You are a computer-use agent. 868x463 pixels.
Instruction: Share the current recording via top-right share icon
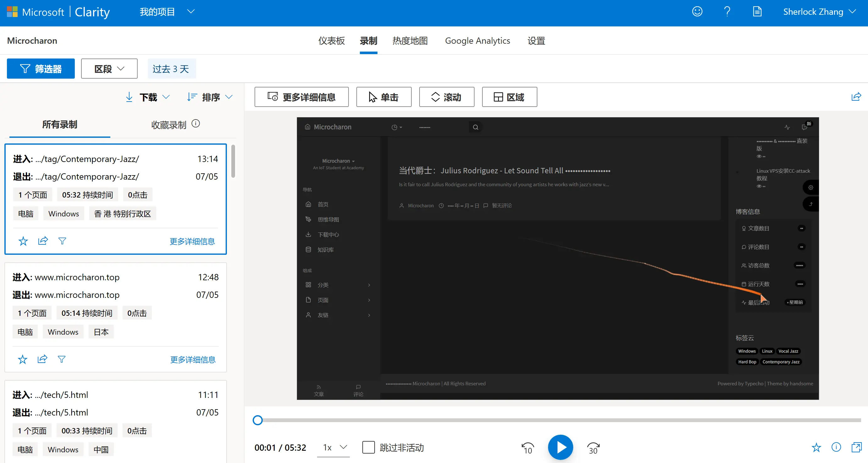856,97
